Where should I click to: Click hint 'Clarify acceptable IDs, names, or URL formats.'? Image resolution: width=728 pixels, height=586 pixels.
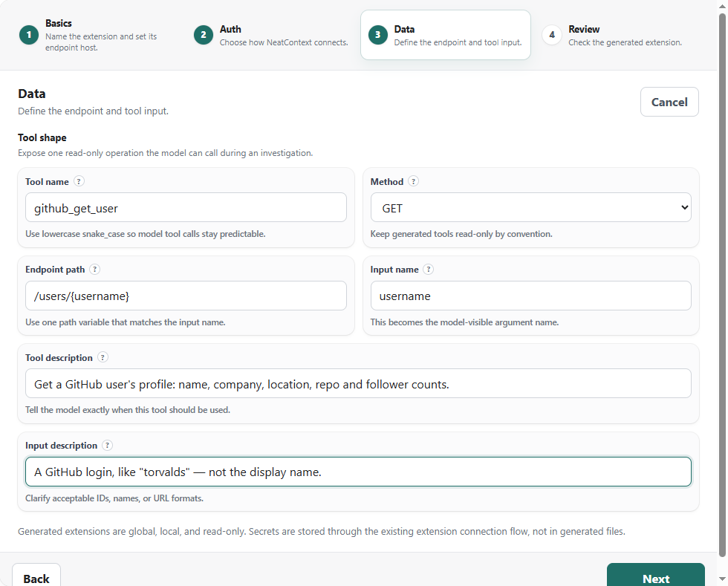click(114, 498)
